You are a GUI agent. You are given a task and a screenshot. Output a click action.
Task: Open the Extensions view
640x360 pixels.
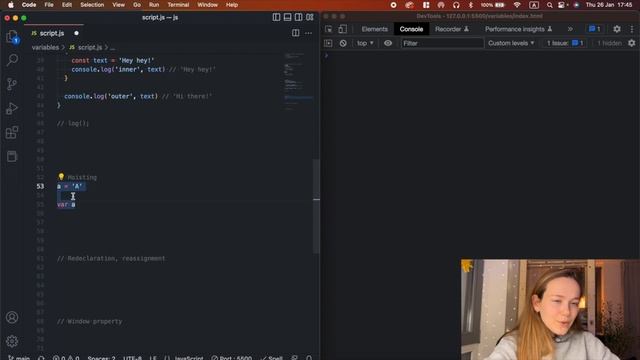pos(12,132)
